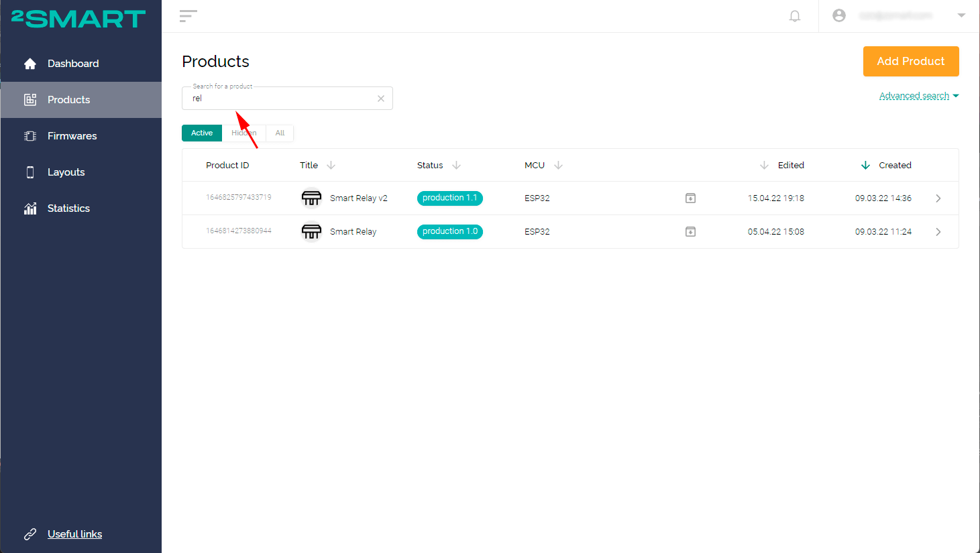Viewport: 980px width, 553px height.
Task: Switch to the All products tab
Action: click(280, 133)
